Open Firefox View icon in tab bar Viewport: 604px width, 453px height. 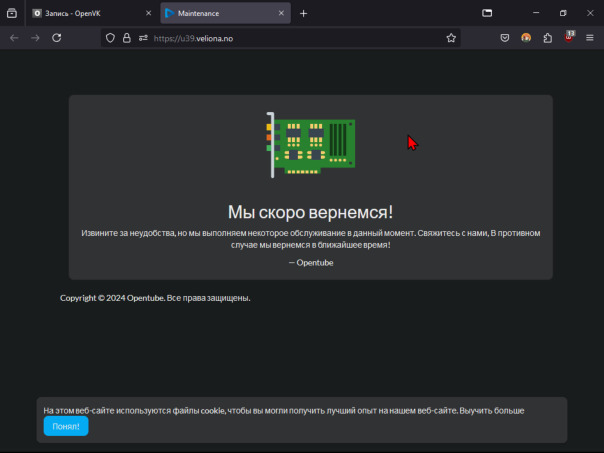click(12, 13)
